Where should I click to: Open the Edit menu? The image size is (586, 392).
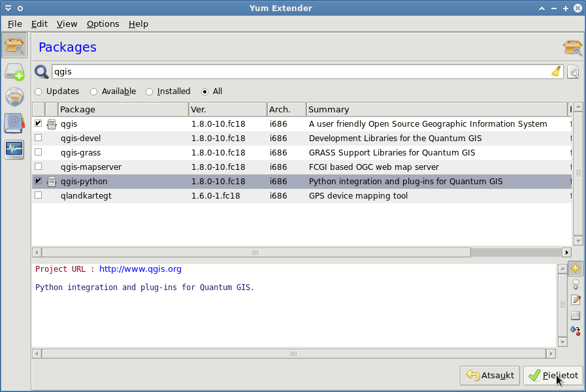[x=39, y=24]
